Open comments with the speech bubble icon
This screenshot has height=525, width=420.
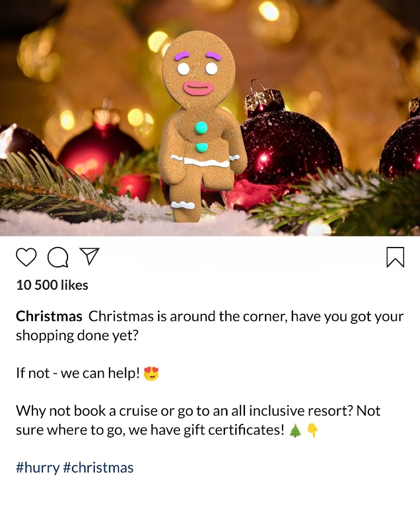coord(58,258)
